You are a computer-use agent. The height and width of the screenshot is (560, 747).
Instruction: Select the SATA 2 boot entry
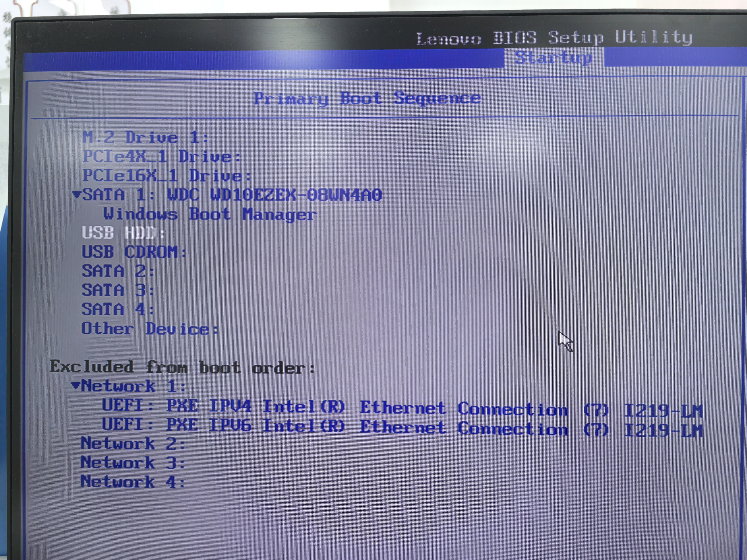click(118, 271)
